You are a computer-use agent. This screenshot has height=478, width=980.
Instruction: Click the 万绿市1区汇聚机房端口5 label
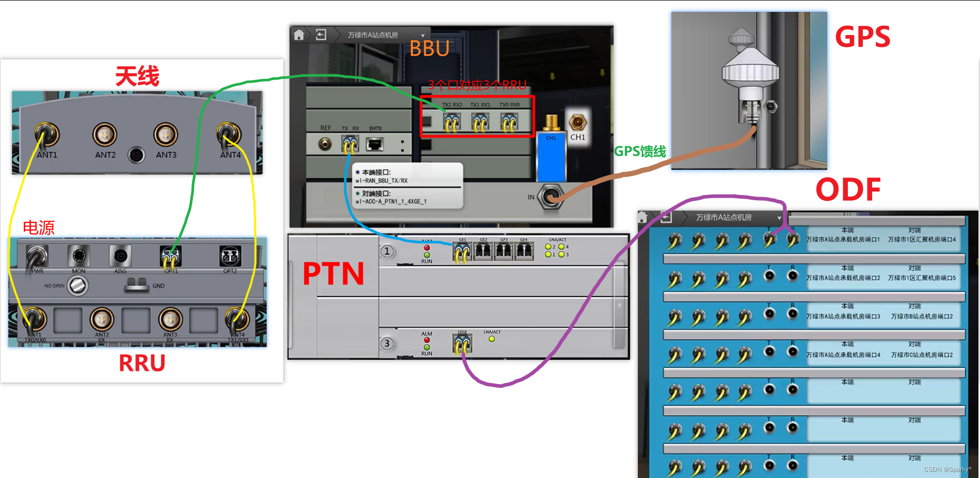(x=922, y=278)
